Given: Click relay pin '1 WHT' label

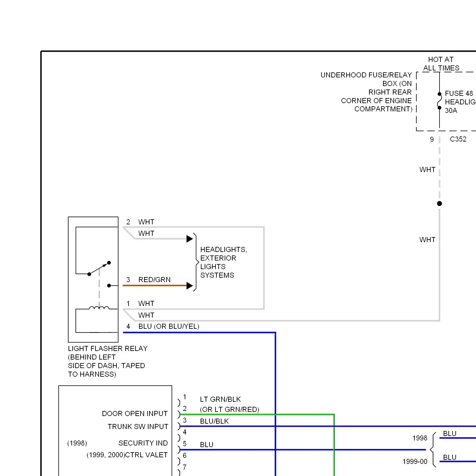Looking at the screenshot, I should coord(140,303).
